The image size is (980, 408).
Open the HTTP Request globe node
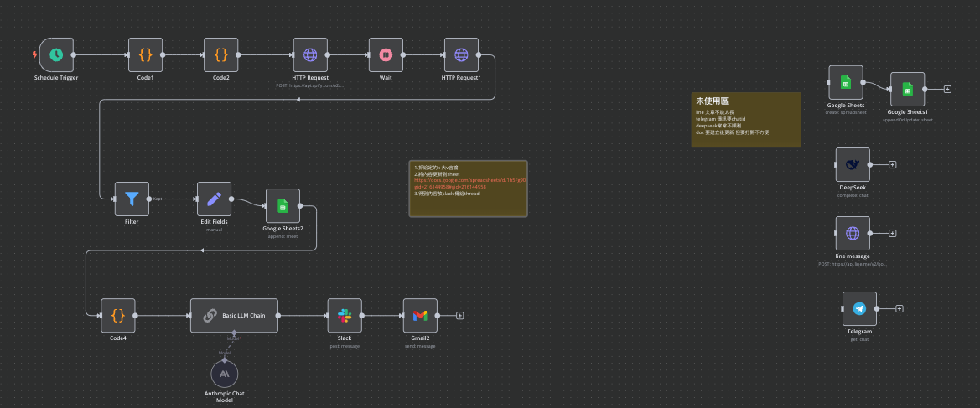(311, 55)
